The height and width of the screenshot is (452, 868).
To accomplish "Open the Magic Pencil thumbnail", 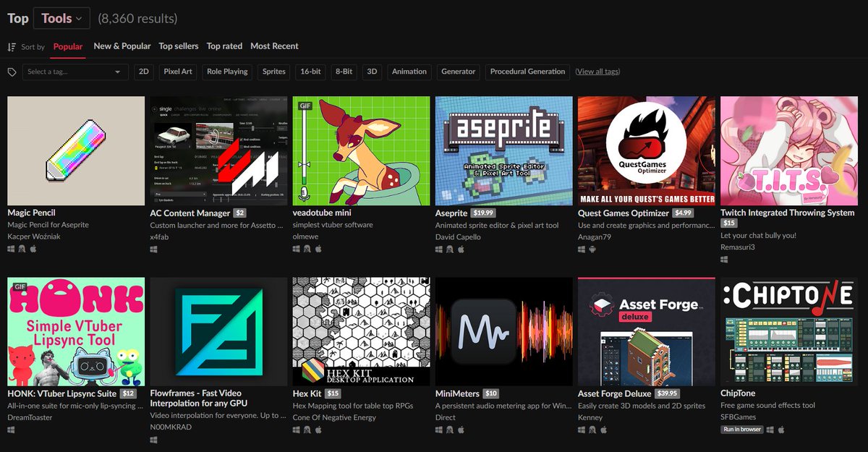I will [x=76, y=151].
